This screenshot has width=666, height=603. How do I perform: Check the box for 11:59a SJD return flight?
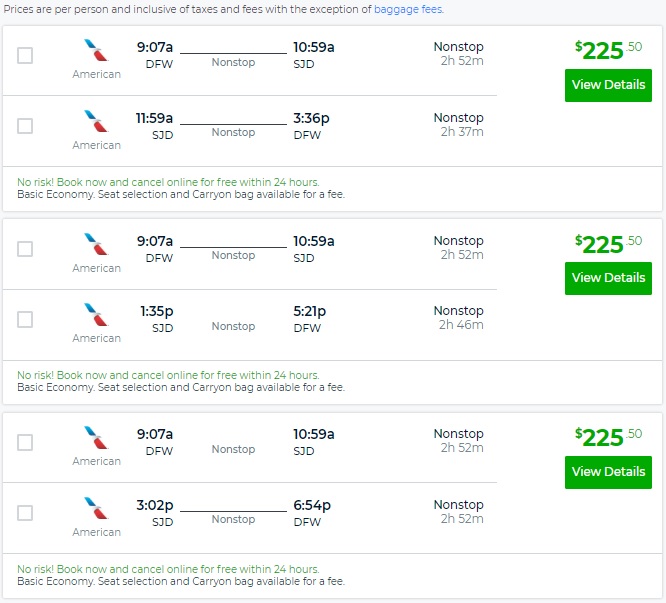[25, 126]
